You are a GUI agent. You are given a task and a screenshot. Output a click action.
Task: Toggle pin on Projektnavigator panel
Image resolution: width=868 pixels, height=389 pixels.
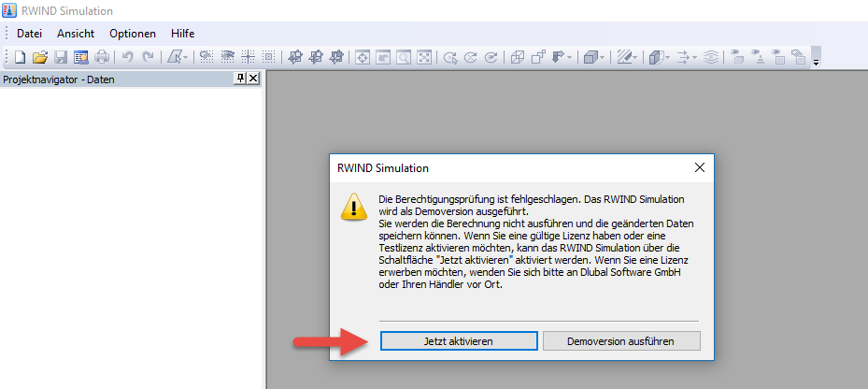click(240, 79)
